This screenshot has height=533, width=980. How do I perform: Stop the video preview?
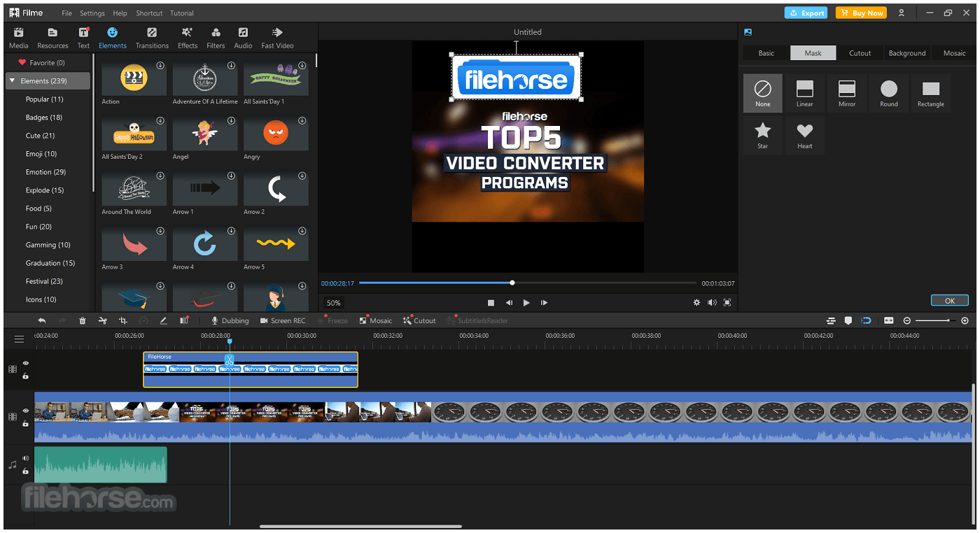click(x=491, y=303)
